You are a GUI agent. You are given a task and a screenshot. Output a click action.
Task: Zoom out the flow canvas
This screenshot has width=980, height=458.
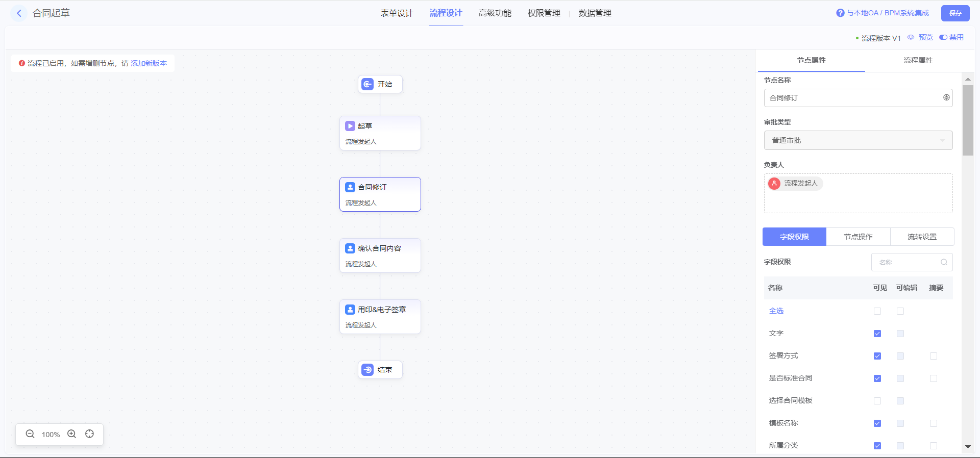click(x=30, y=434)
